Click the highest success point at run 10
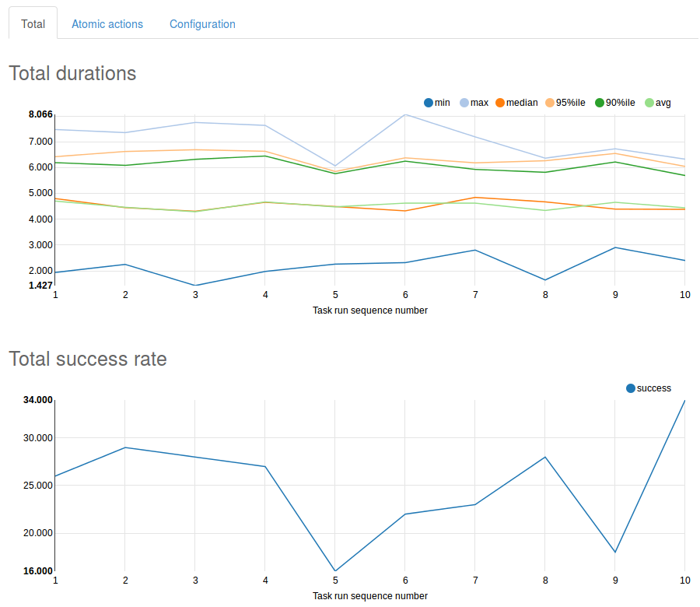 [x=685, y=400]
